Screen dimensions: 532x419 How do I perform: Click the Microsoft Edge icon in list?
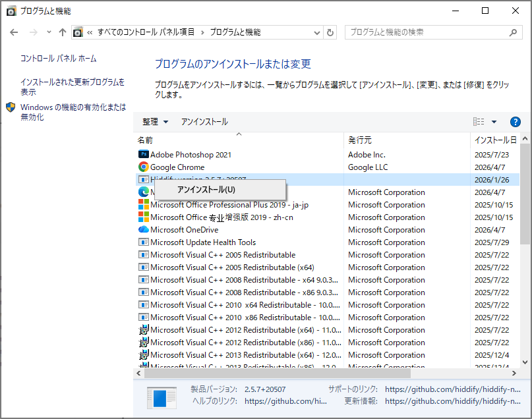click(x=144, y=192)
